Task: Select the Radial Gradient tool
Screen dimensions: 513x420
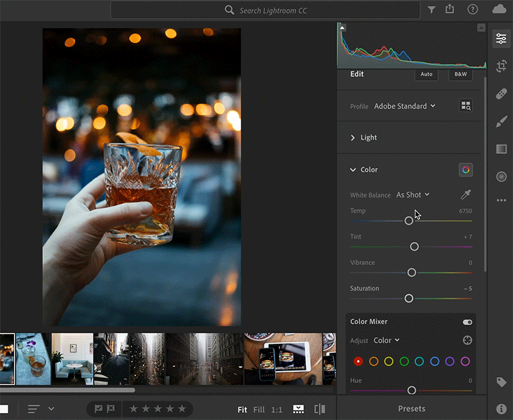Action: [501, 176]
